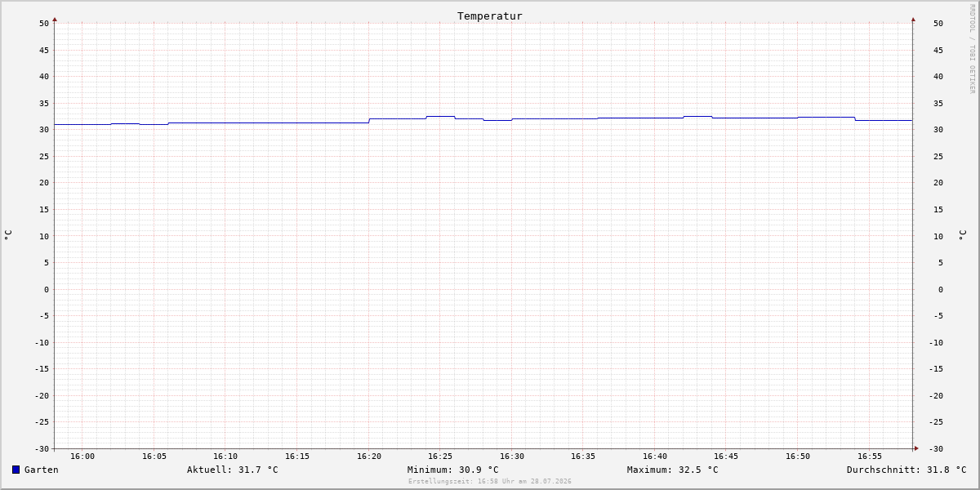
Task: Click the red arrow atop right y-axis
Action: [x=913, y=19]
